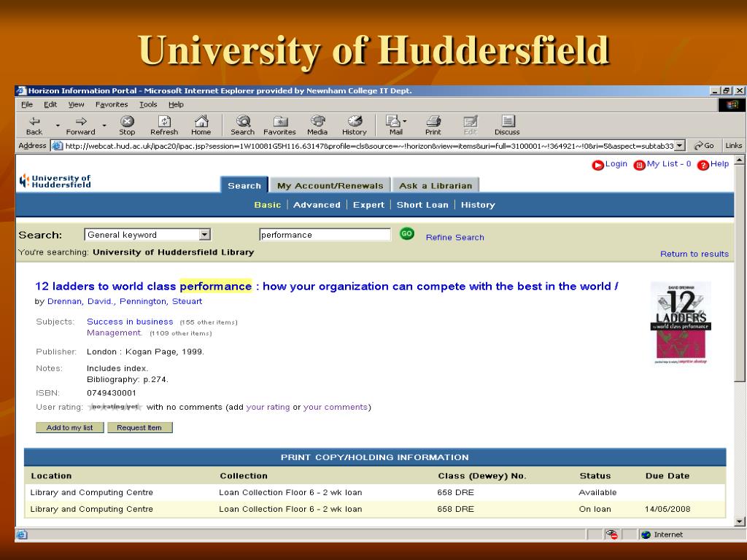The height and width of the screenshot is (560, 747).
Task: Click the Refine Search link
Action: pos(455,237)
